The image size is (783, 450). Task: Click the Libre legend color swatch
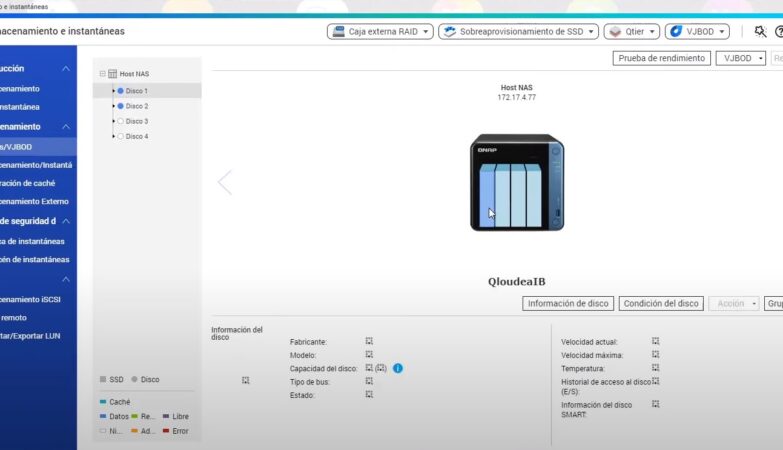pos(166,416)
